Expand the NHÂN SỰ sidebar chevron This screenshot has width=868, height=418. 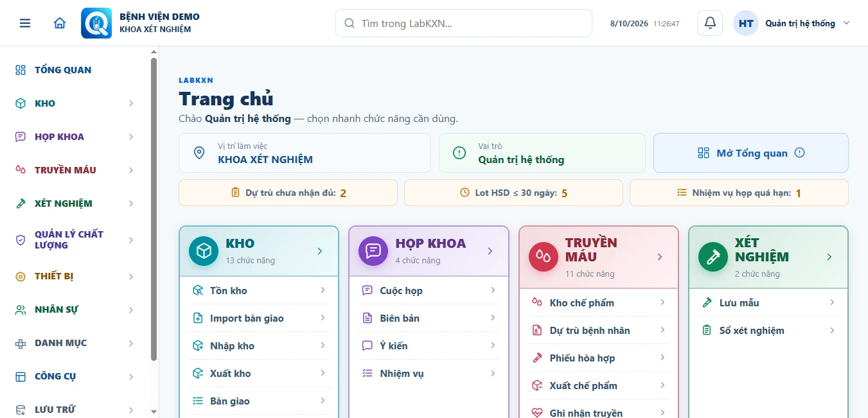pyautogui.click(x=131, y=310)
